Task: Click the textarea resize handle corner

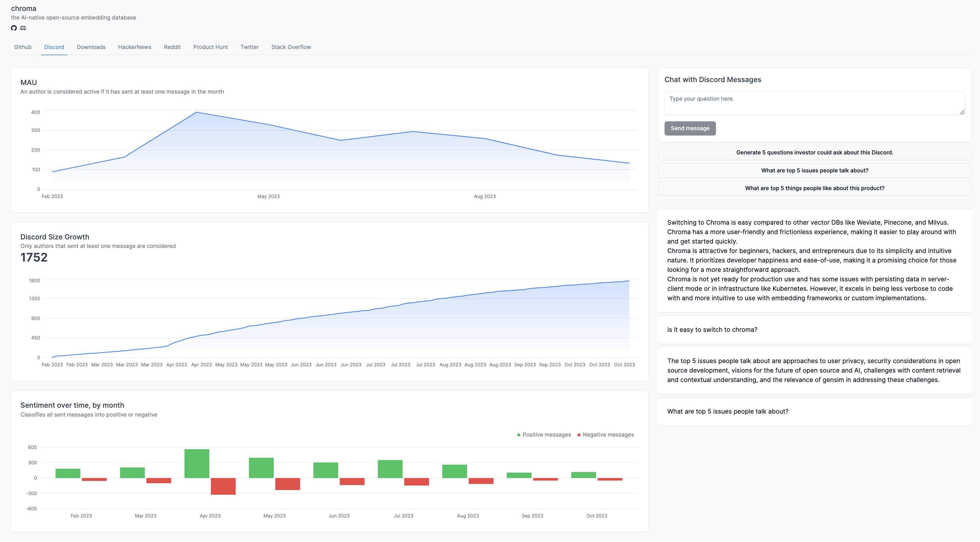Action: pos(962,112)
